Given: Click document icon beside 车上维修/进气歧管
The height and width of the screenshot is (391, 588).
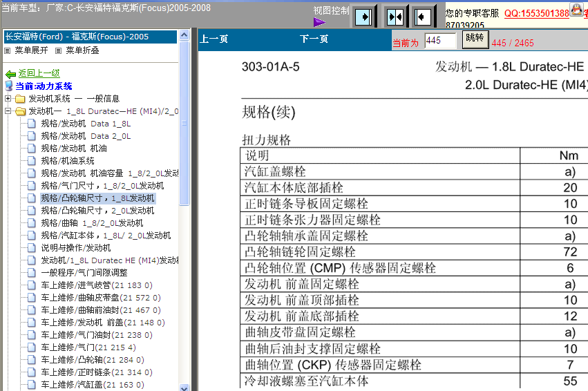Looking at the screenshot, I should click(x=32, y=285).
